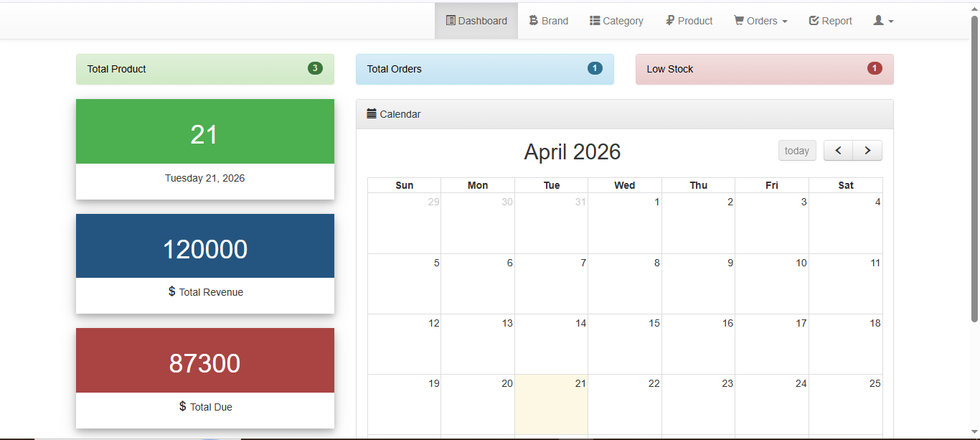Click the dollar icon beside Total Revenue
The width and height of the screenshot is (980, 440).
(x=171, y=291)
